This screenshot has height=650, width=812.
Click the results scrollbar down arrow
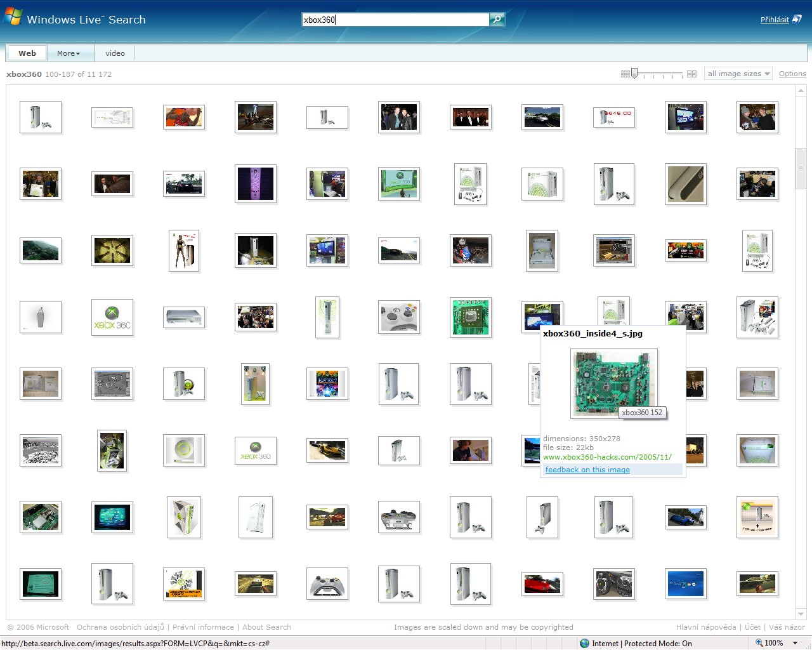coord(801,614)
